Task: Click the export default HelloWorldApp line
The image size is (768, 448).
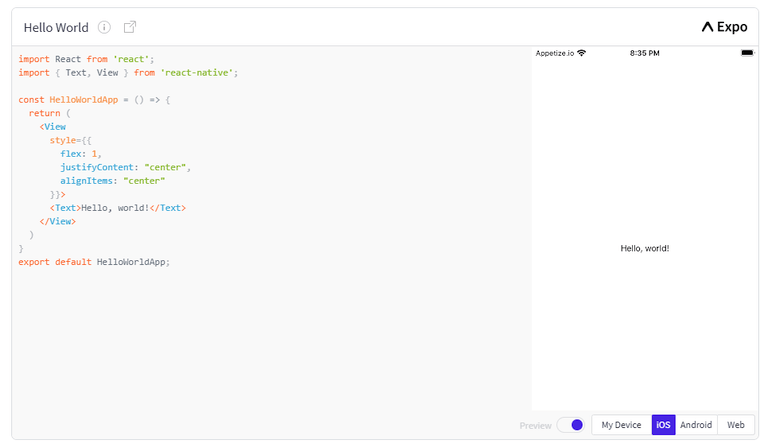Action: pyautogui.click(x=94, y=261)
